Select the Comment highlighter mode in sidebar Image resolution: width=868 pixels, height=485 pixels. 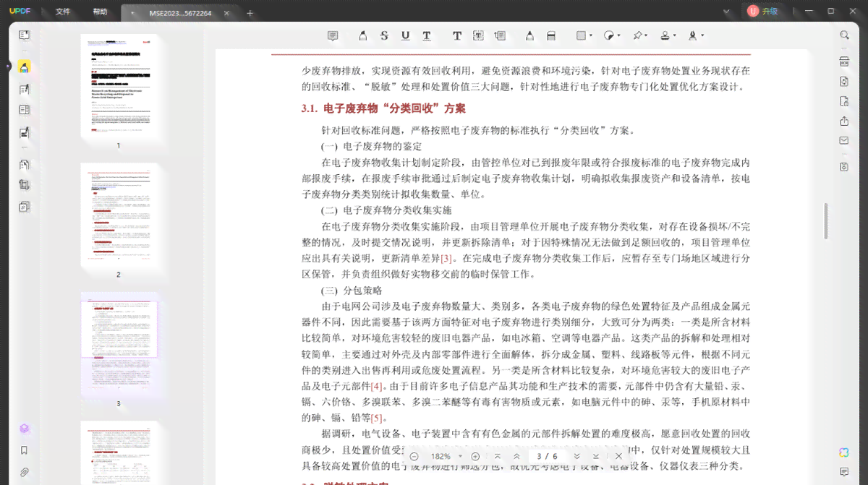coord(24,67)
